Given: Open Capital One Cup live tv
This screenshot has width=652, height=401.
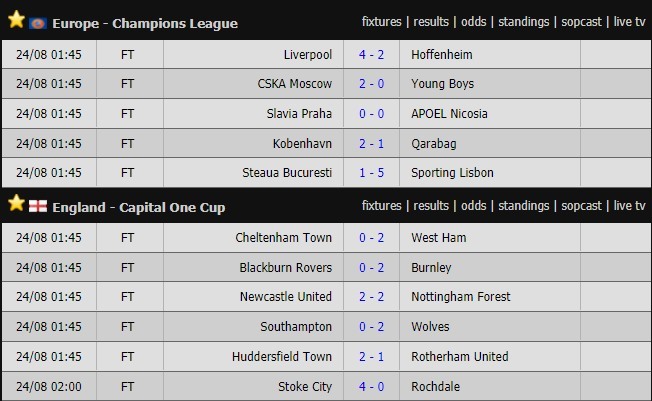Looking at the screenshot, I should click(629, 206).
